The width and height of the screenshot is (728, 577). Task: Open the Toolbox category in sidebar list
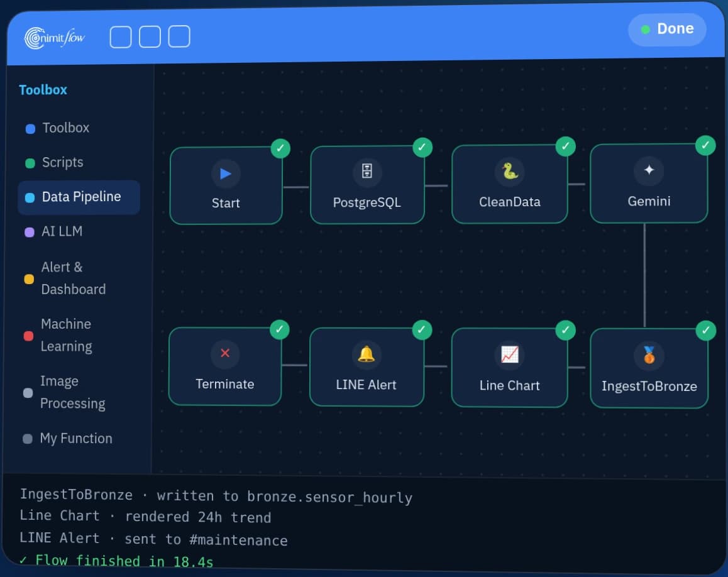pos(79,128)
